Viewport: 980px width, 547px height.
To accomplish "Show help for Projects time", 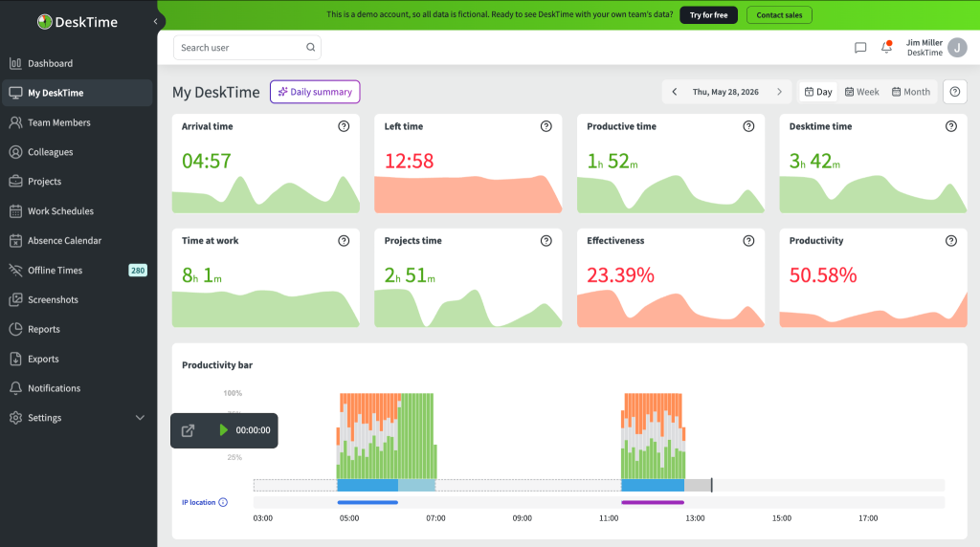I will pos(546,241).
